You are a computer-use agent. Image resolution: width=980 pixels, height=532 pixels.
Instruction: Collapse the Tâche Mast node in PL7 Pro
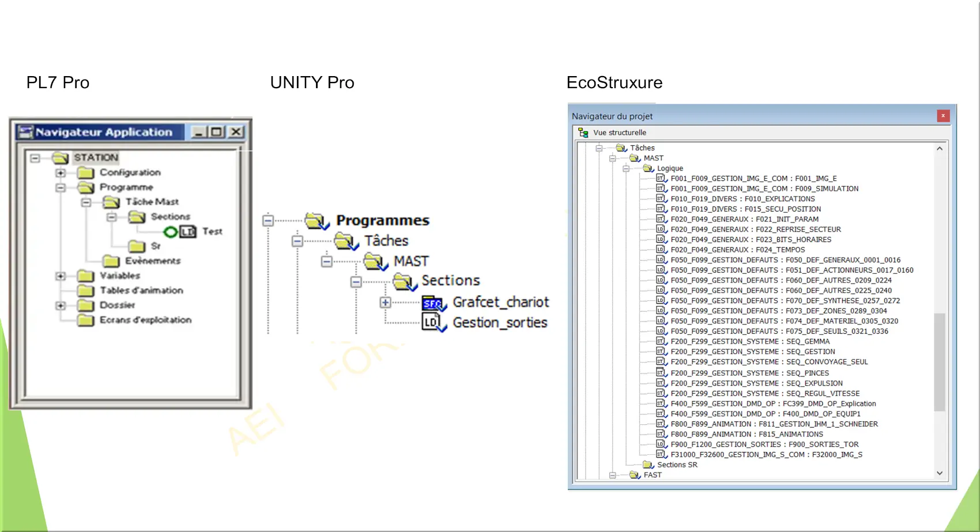click(86, 202)
